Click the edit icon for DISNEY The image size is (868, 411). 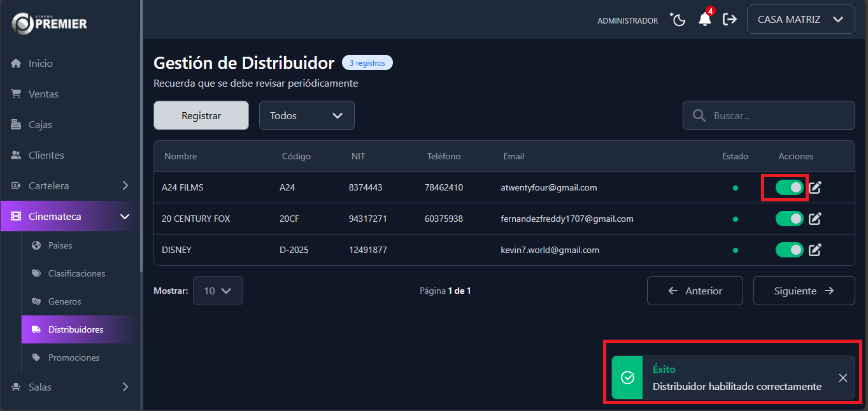[815, 250]
